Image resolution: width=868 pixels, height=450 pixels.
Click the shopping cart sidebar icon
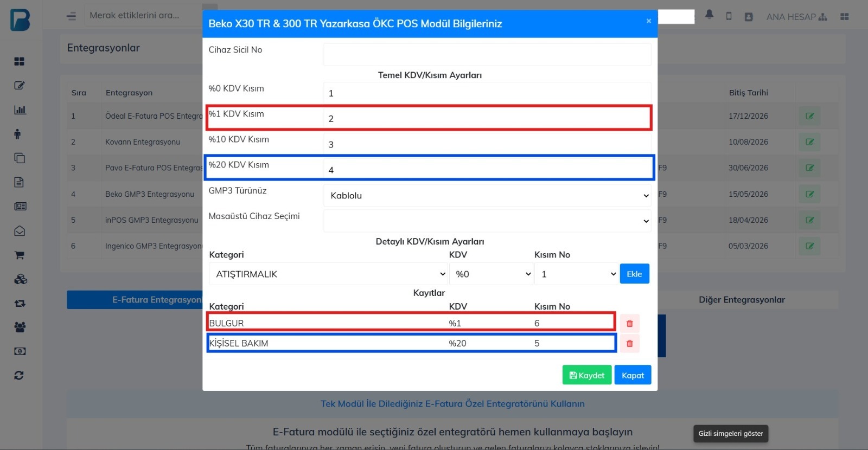[20, 255]
